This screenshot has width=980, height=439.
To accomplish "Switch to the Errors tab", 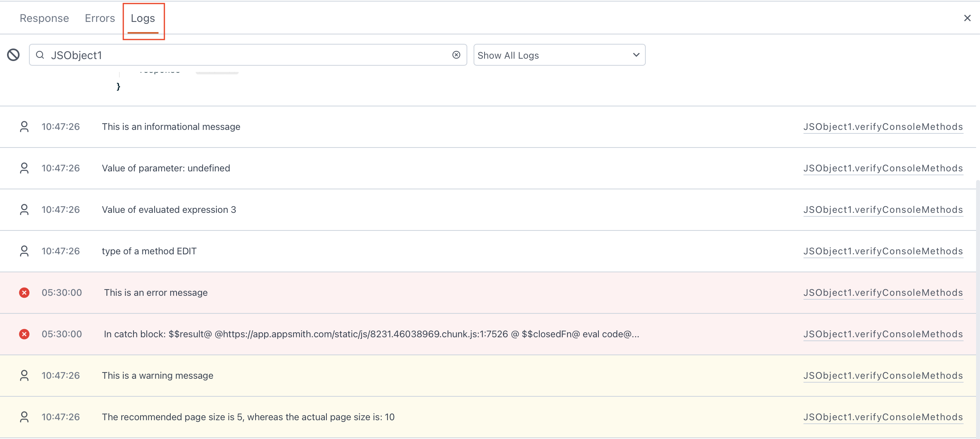I will click(x=100, y=18).
